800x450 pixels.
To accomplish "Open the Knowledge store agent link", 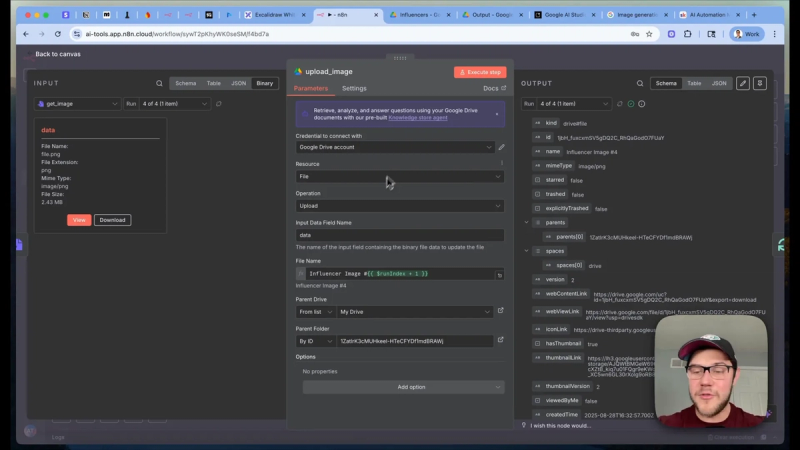I will pos(418,118).
